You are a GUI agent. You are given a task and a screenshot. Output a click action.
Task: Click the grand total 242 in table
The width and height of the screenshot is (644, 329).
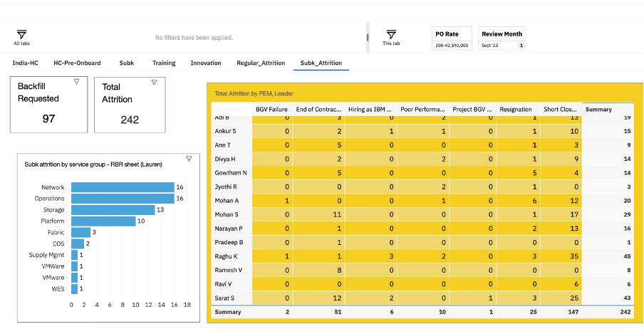(x=625, y=312)
